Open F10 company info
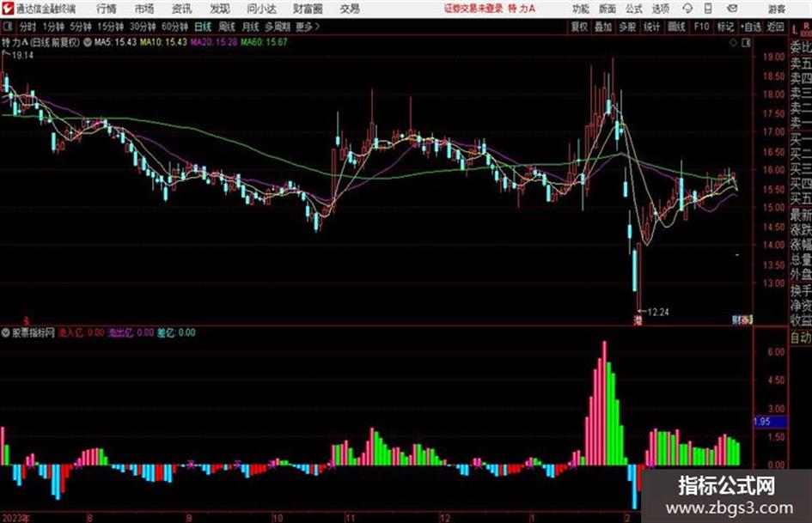 pyautogui.click(x=702, y=27)
